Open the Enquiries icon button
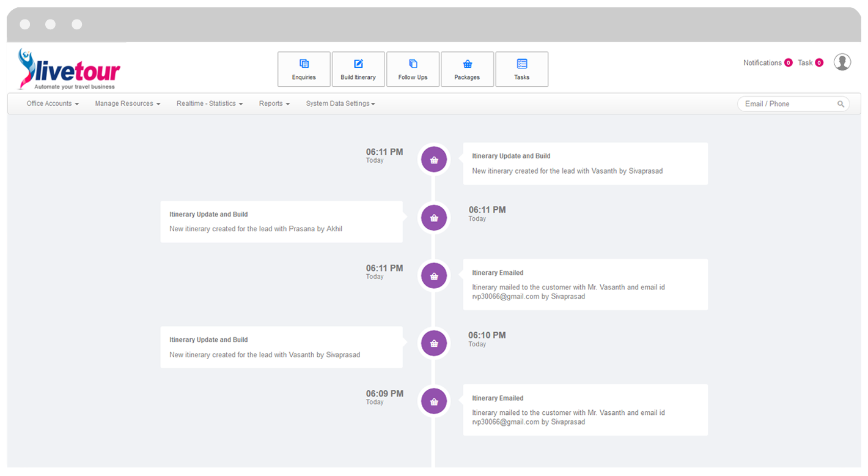The height and width of the screenshot is (476, 868). tap(304, 69)
